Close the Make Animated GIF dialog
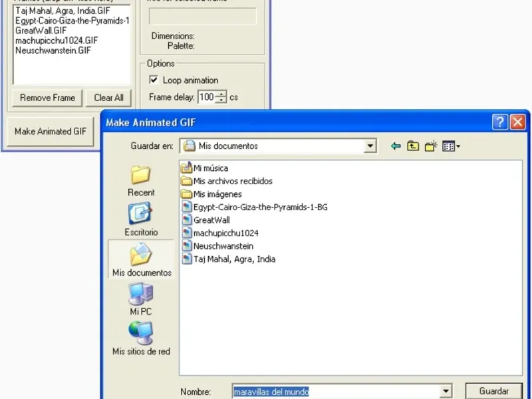This screenshot has height=399, width=532. point(518,122)
